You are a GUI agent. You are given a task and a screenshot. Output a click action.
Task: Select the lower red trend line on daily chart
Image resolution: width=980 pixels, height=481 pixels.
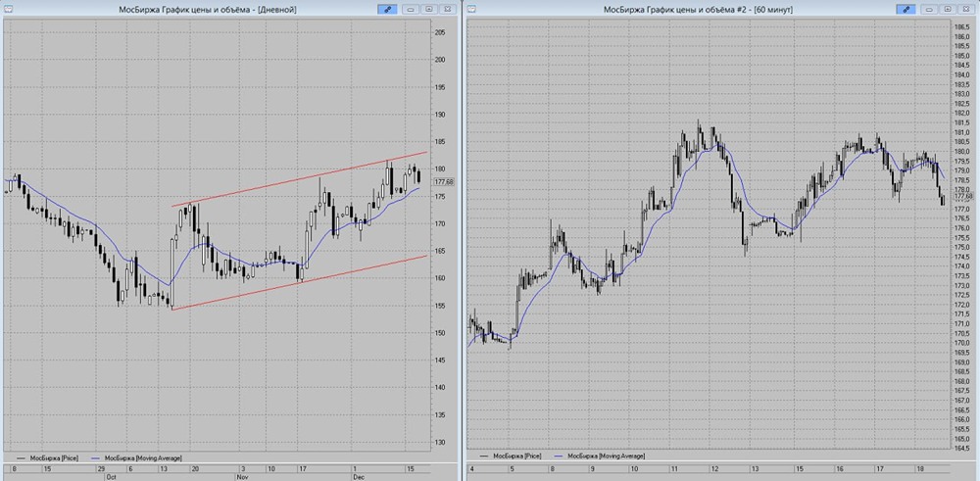tap(299, 282)
